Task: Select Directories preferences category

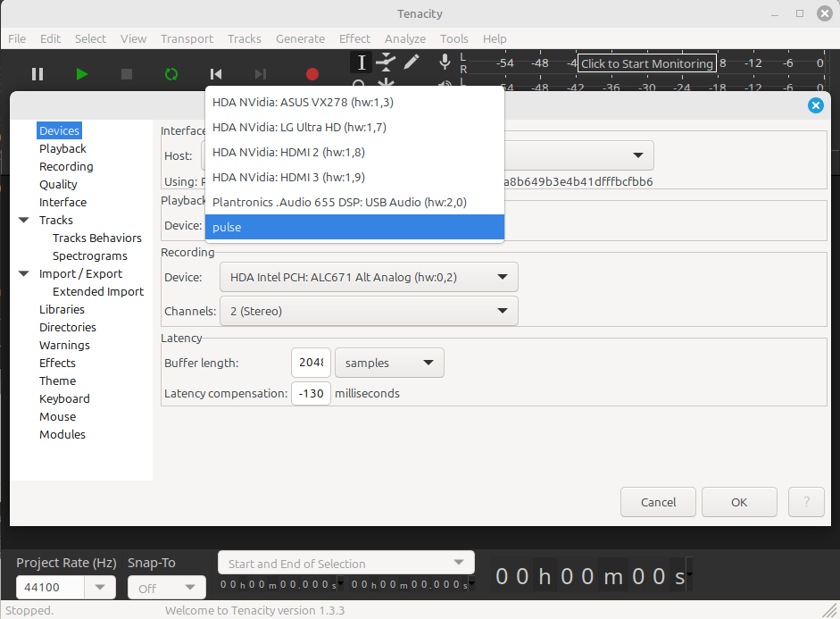Action: (x=68, y=327)
